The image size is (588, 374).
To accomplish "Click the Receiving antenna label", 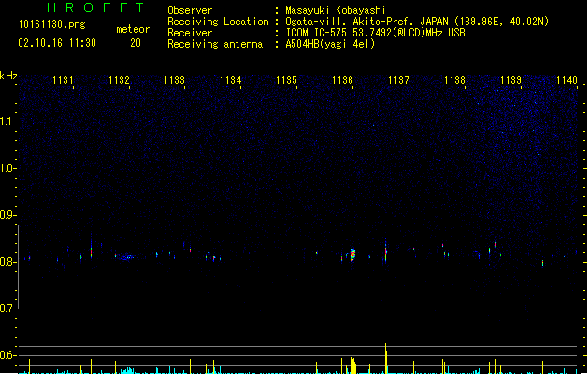I will [x=215, y=44].
